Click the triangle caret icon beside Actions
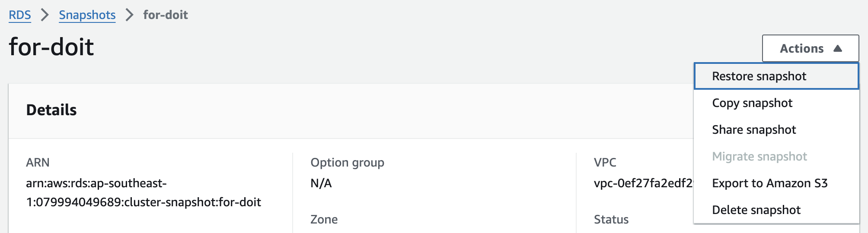This screenshot has width=868, height=233. tap(838, 48)
